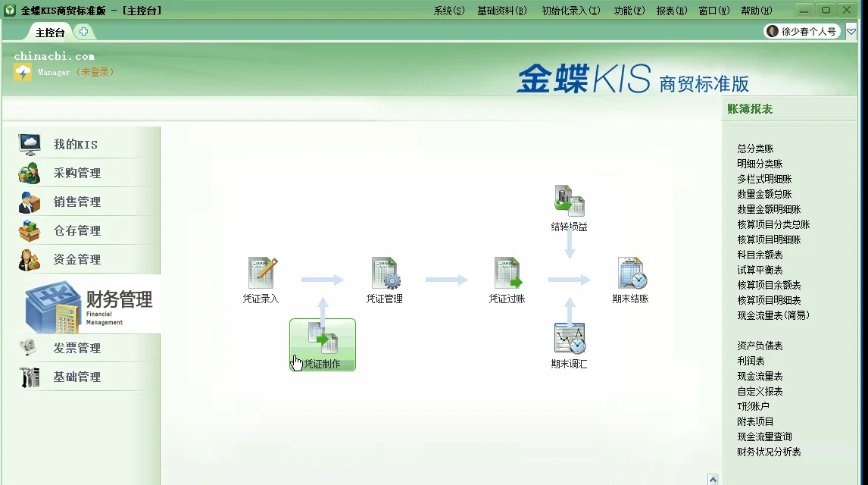Open 现金流量查询 link
Screen dimensions: 868x485
764,436
